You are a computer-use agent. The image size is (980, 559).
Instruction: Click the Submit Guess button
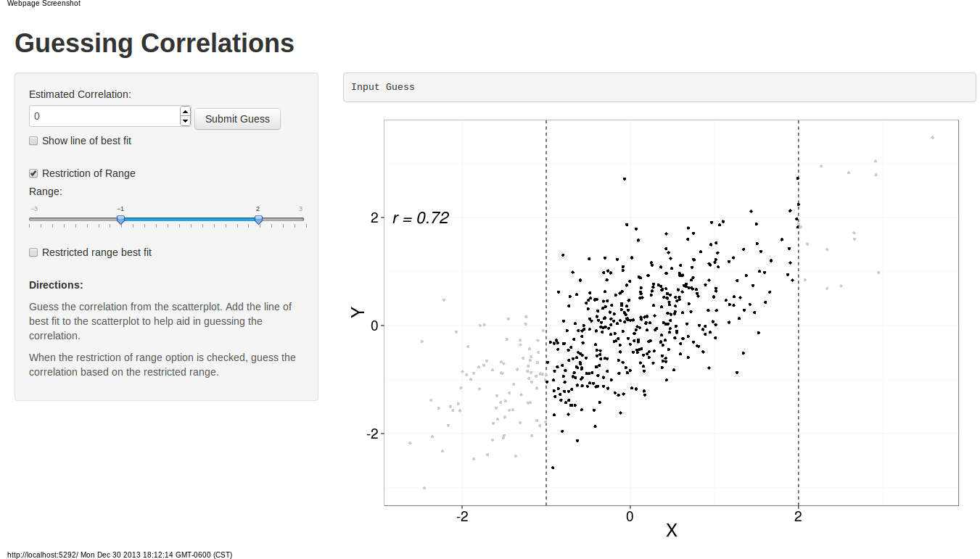(x=237, y=119)
